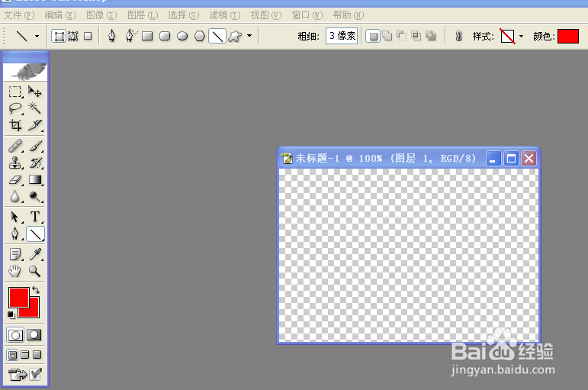Image resolution: width=588 pixels, height=390 pixels.
Task: Switch to Standard Screen mode
Action: (12, 355)
